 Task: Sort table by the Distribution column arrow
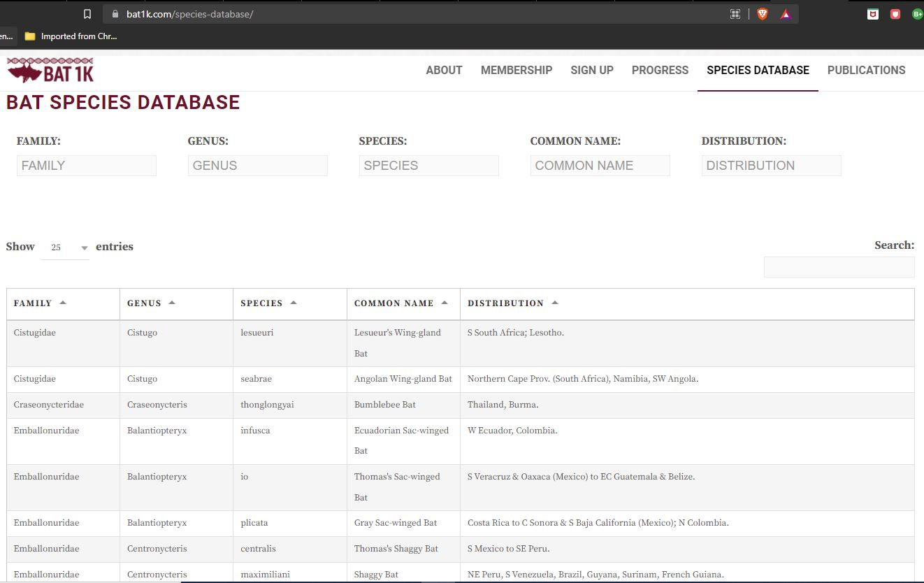point(555,303)
